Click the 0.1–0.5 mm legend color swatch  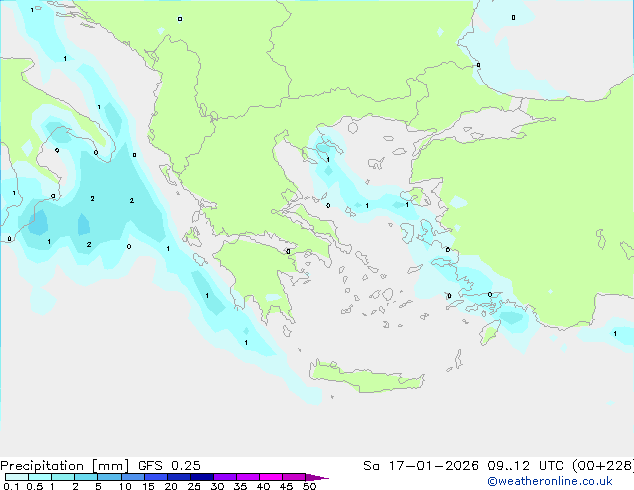click(x=17, y=477)
